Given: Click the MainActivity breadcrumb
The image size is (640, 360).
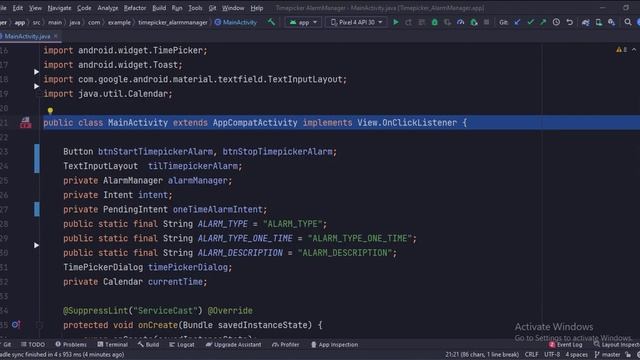Looking at the screenshot, I should 236,22.
